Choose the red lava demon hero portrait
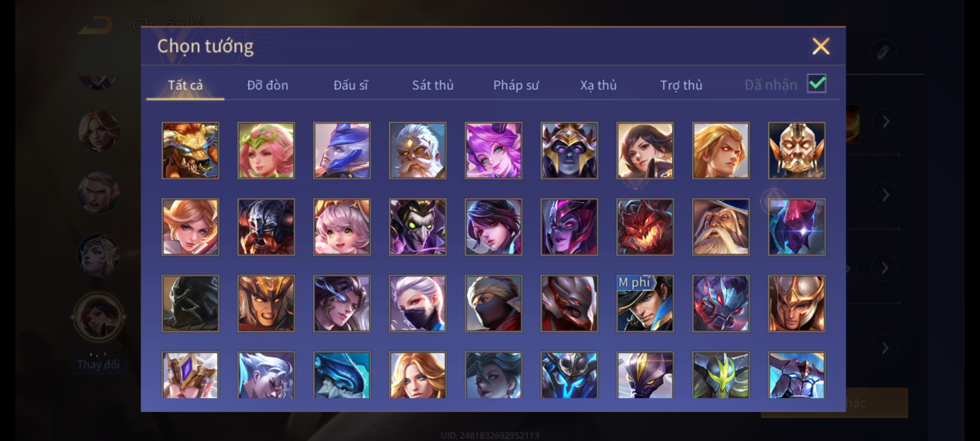 tap(645, 227)
